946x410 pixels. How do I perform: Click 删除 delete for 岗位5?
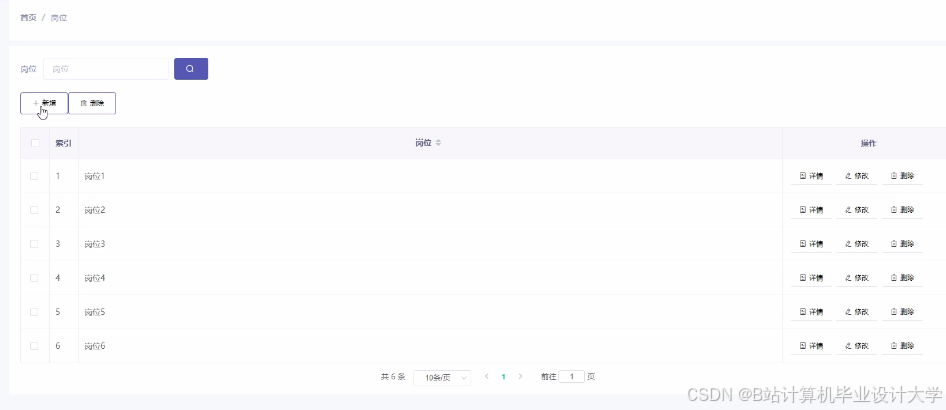(x=903, y=312)
